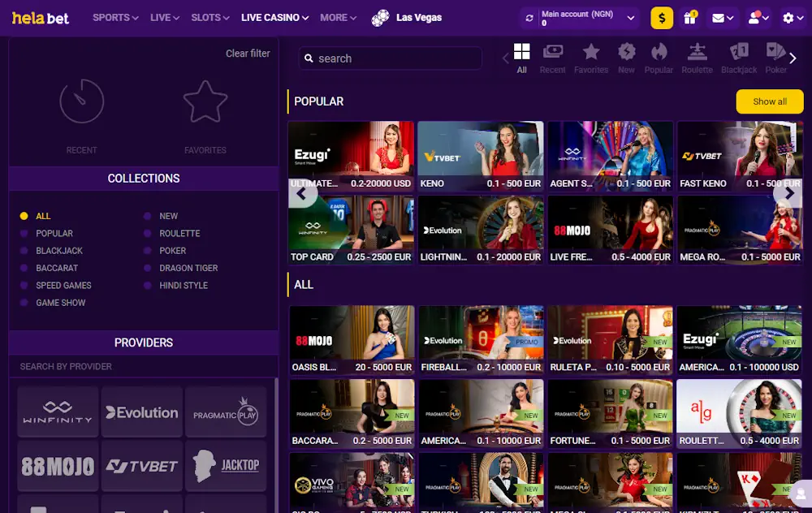The image size is (812, 513).
Task: Select the All games category icon
Action: (521, 55)
